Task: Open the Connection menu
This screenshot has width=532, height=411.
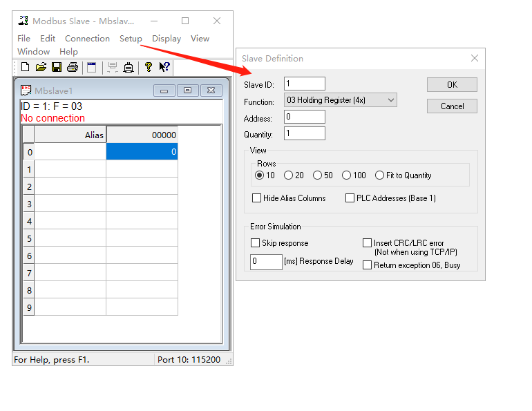Action: click(87, 39)
